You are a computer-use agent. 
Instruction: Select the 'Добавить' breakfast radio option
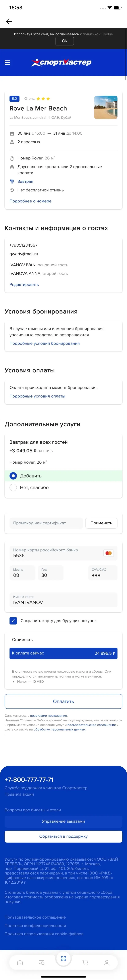(13, 476)
